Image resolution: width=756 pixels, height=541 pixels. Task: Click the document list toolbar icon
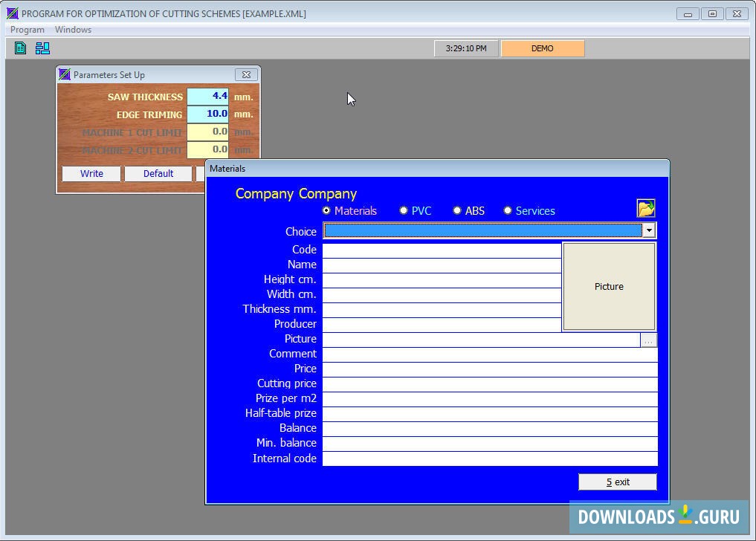[x=21, y=48]
